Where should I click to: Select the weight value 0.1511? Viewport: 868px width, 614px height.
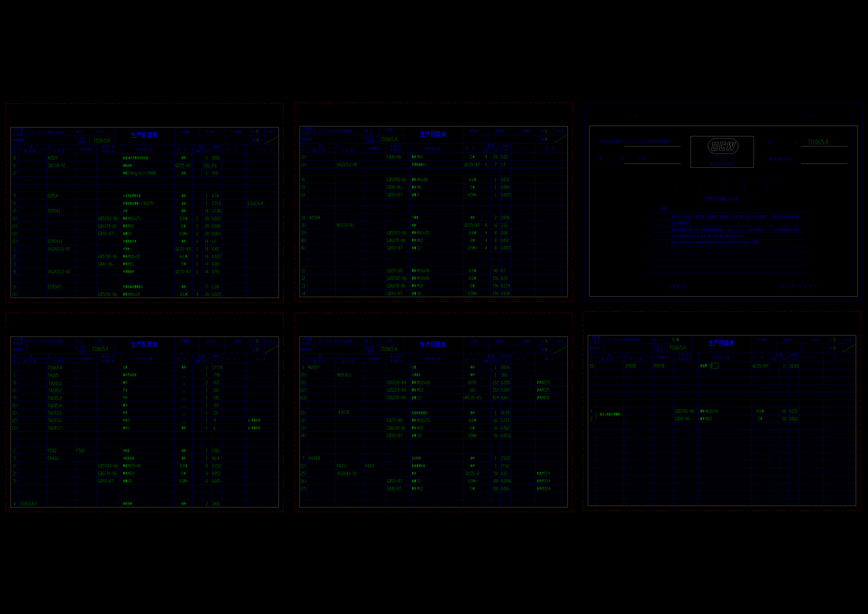coord(217,466)
